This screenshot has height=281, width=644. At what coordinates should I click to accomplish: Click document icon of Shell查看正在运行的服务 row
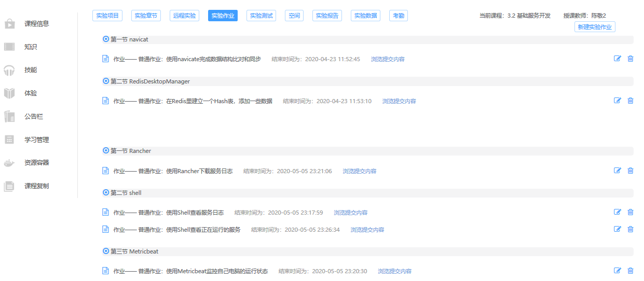pos(105,229)
